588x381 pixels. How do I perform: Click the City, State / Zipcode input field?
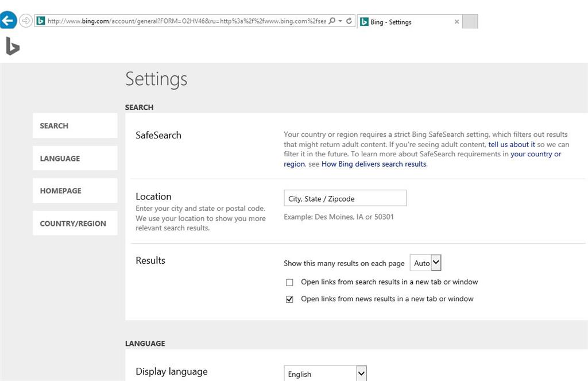point(345,198)
